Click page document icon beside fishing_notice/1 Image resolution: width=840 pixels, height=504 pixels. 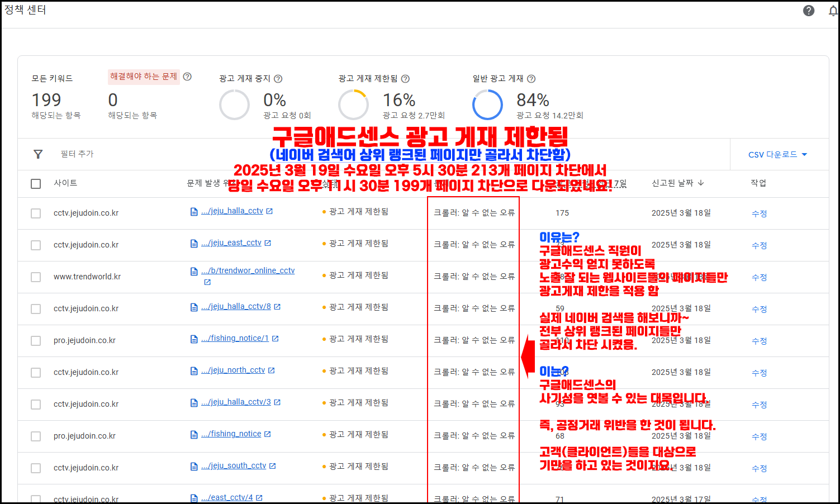pyautogui.click(x=194, y=339)
